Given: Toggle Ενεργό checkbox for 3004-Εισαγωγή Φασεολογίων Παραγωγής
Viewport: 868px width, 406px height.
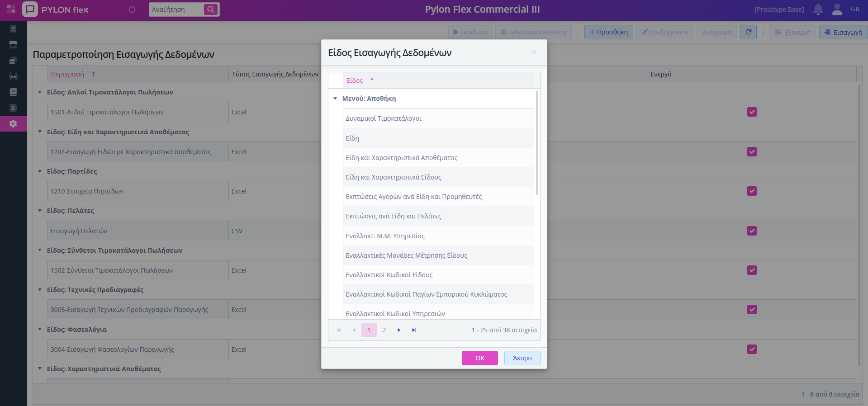Looking at the screenshot, I should [752, 349].
